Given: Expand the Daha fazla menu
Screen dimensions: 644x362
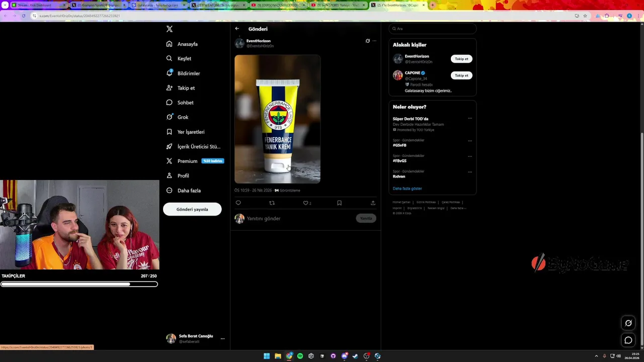Looking at the screenshot, I should [x=184, y=191].
